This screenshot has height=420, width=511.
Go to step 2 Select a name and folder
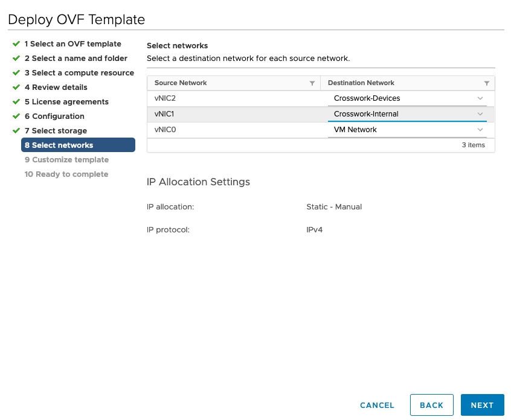(x=76, y=59)
